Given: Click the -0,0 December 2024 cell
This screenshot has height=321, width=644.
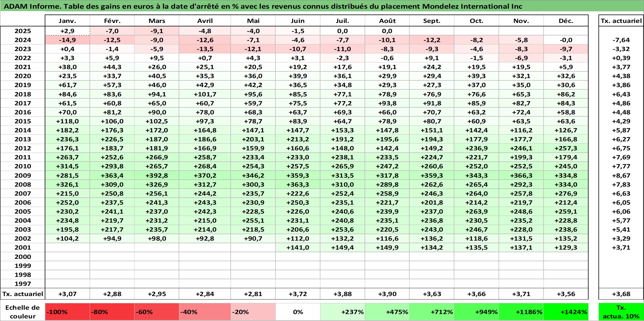Looking at the screenshot, I should click(566, 40).
